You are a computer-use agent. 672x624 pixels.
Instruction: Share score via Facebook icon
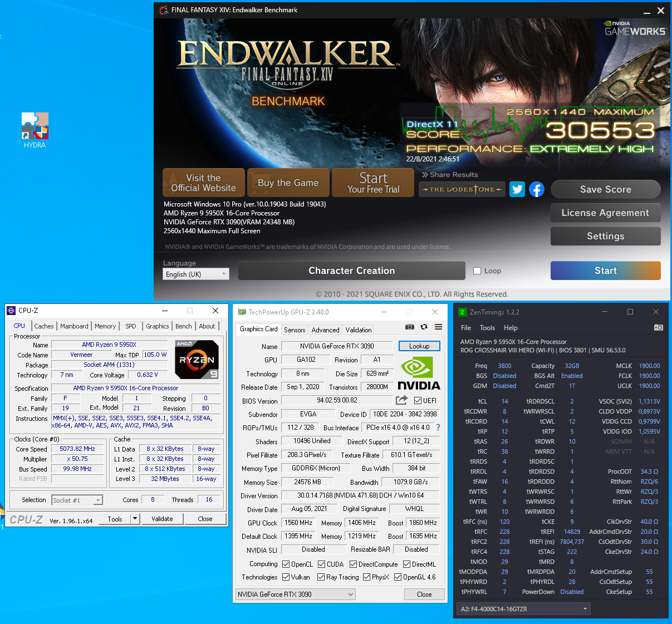tap(536, 189)
